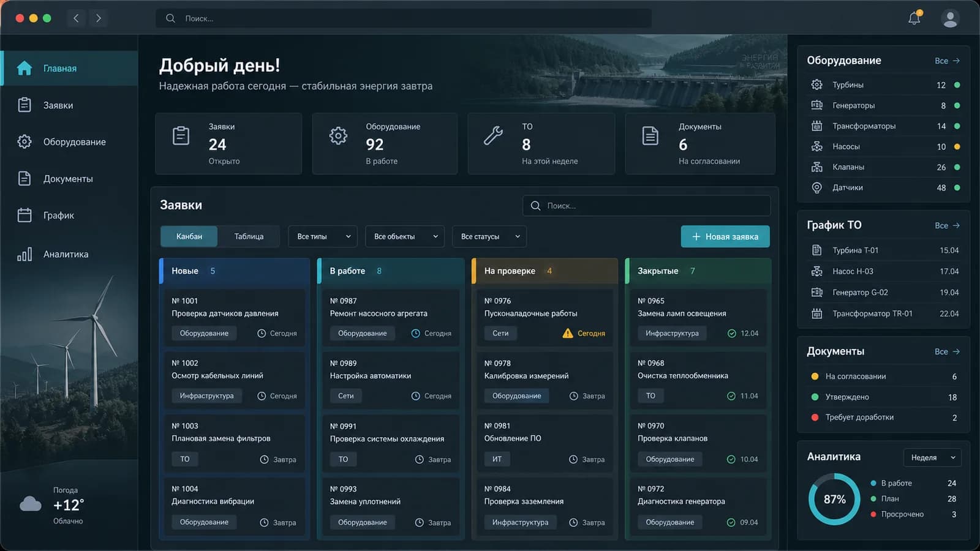Click the search magnifier in top bar
This screenshot has height=551, width=980.
tap(170, 18)
